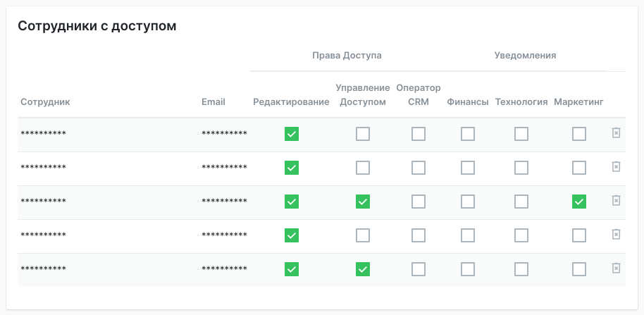Delete the fourth employee row via trash icon

coord(616,235)
